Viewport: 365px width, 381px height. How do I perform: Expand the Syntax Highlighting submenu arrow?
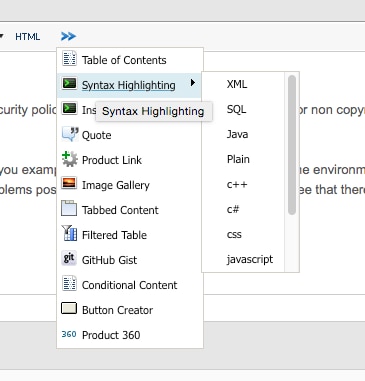193,82
